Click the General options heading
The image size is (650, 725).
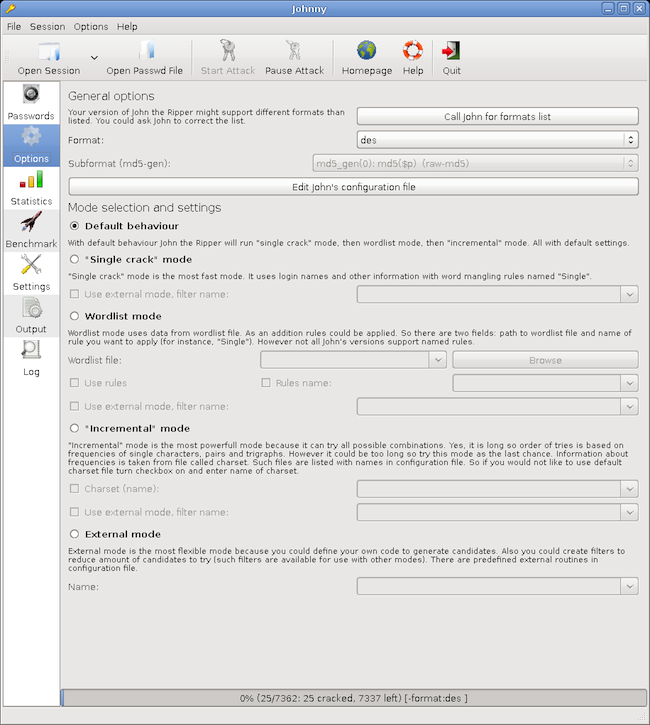[111, 96]
